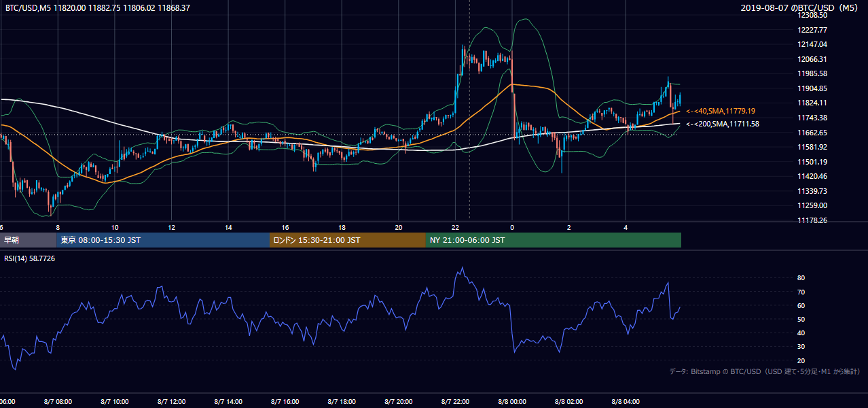Click the 8/7 08:00 time label
The width and height of the screenshot is (868, 408).
(x=58, y=402)
